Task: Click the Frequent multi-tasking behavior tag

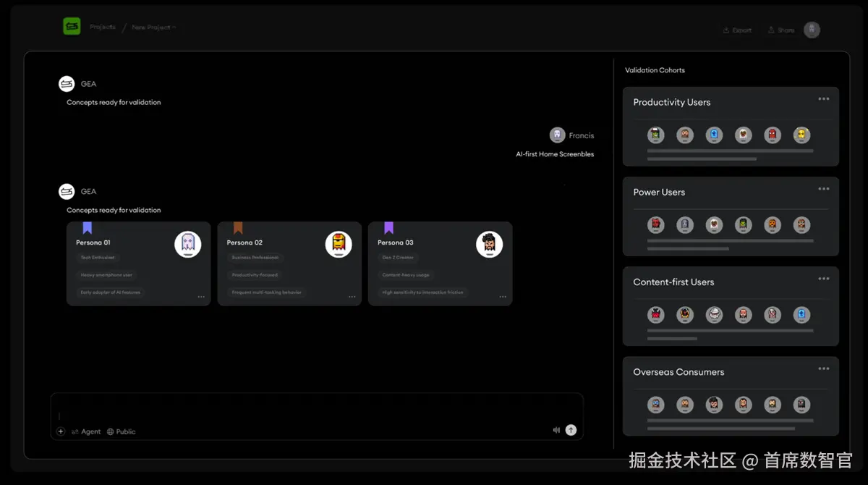Action: (267, 292)
